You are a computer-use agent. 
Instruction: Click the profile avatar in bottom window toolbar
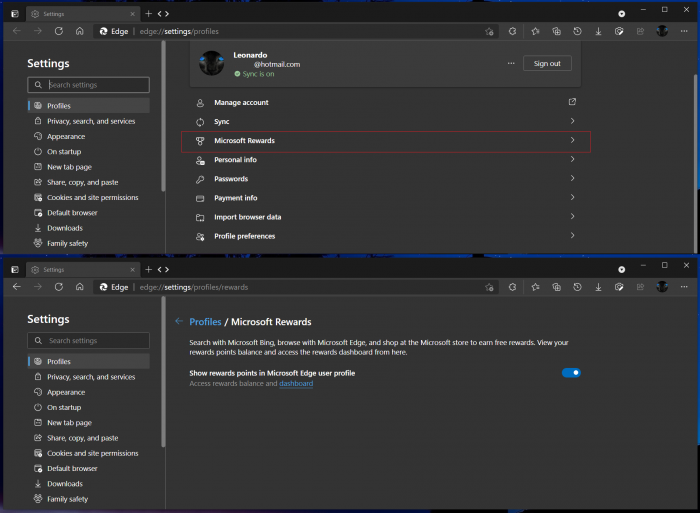click(662, 286)
